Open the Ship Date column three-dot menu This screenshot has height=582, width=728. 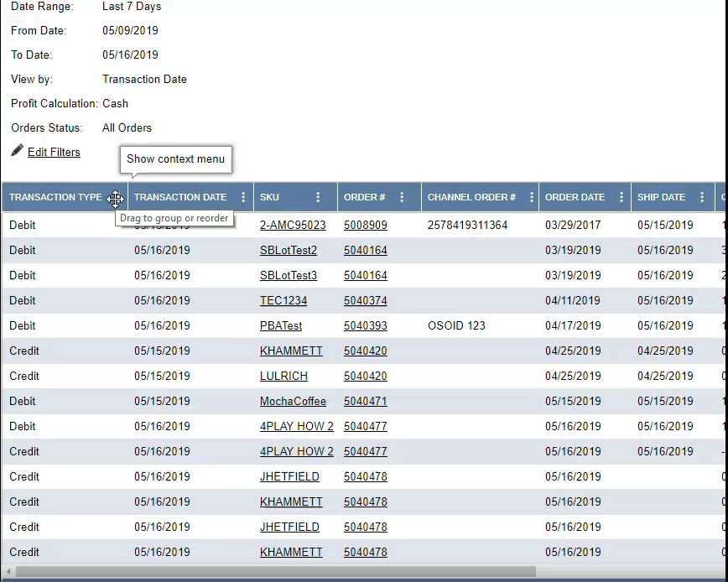pos(702,198)
